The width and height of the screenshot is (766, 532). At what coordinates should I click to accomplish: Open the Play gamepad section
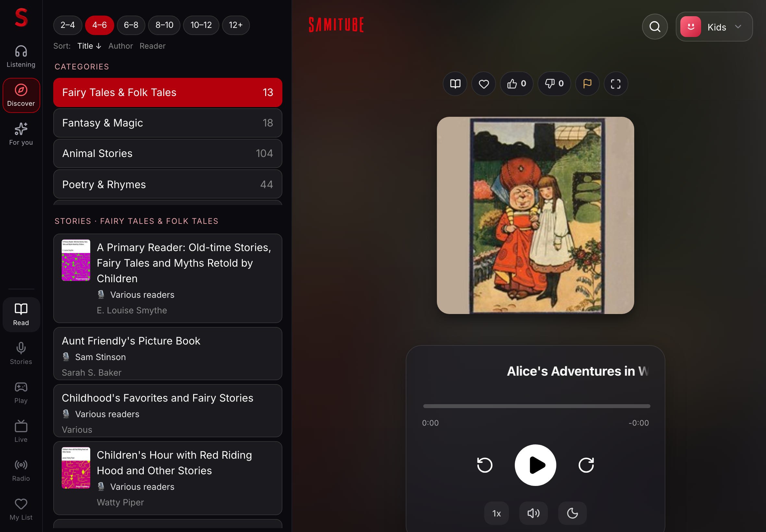click(x=21, y=392)
